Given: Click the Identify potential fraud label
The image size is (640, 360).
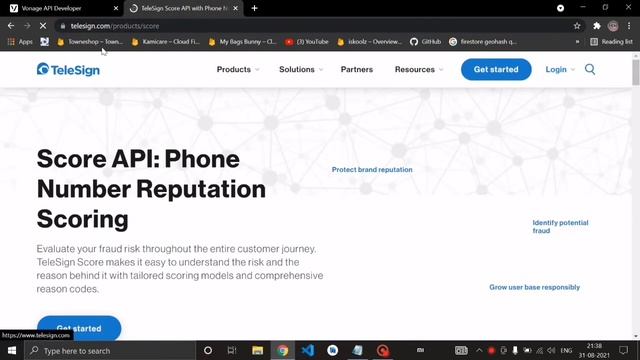Looking at the screenshot, I should coord(560,227).
